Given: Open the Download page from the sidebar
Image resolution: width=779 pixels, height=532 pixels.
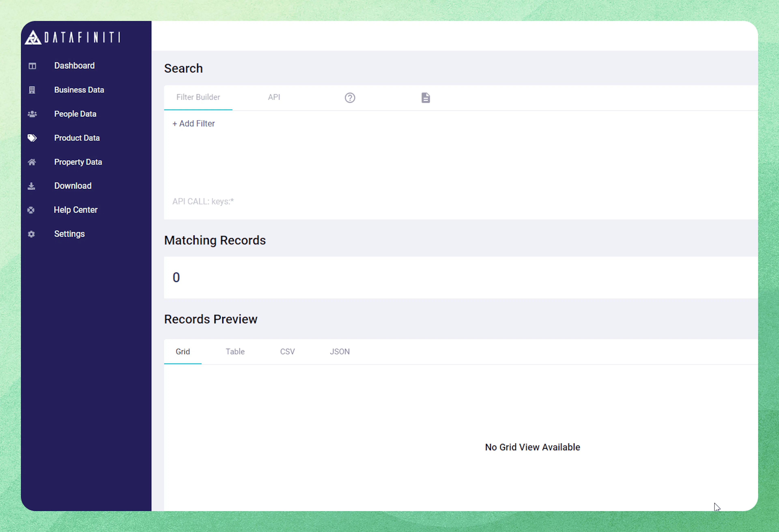Looking at the screenshot, I should pos(72,186).
